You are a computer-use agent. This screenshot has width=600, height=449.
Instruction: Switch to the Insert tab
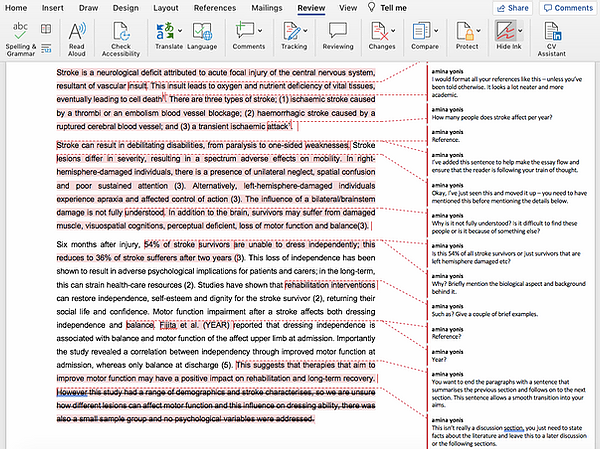53,8
